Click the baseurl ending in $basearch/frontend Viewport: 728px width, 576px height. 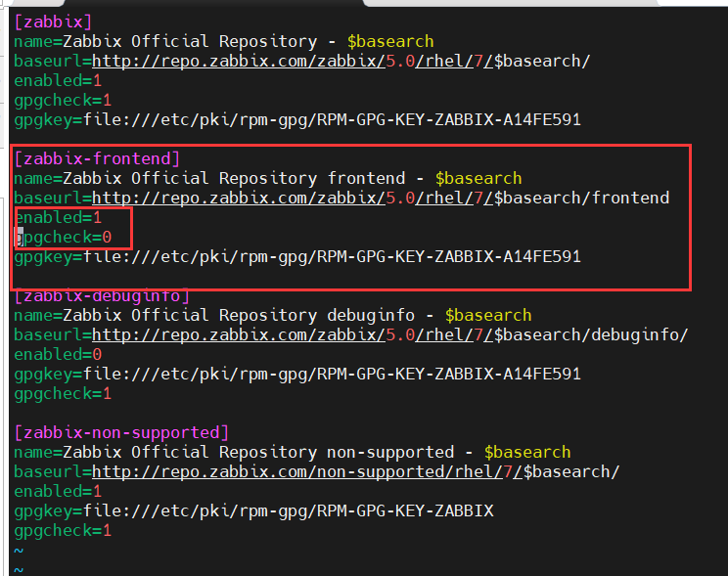pos(341,198)
